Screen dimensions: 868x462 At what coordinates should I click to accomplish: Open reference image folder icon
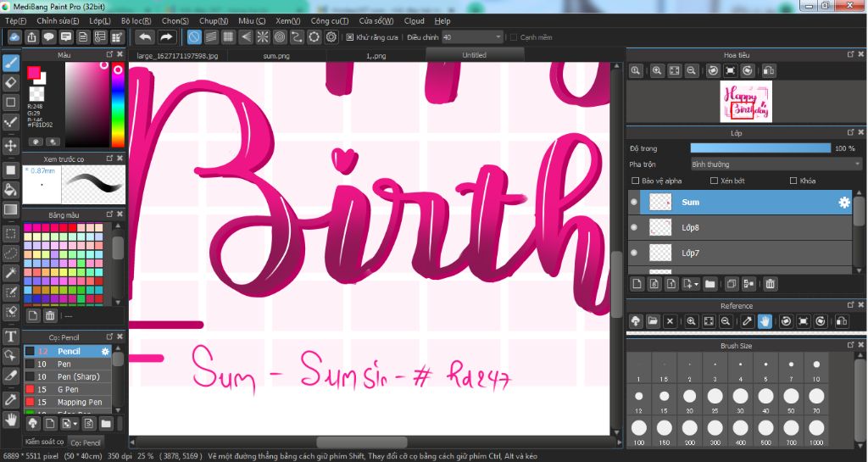pos(653,321)
